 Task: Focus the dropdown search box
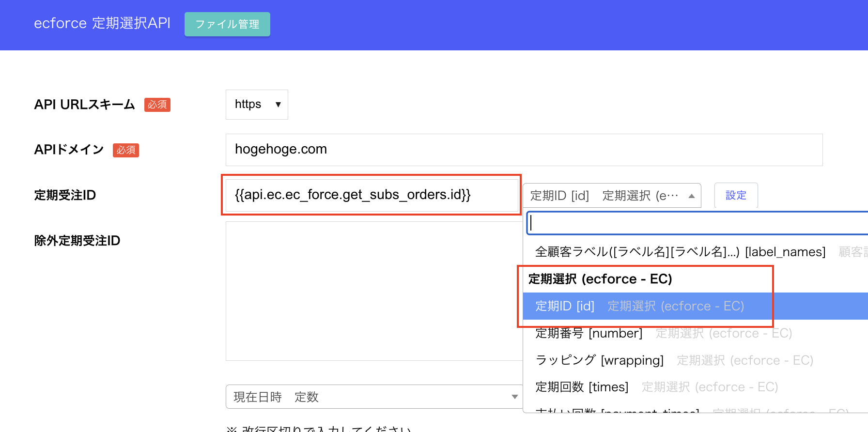tap(697, 223)
